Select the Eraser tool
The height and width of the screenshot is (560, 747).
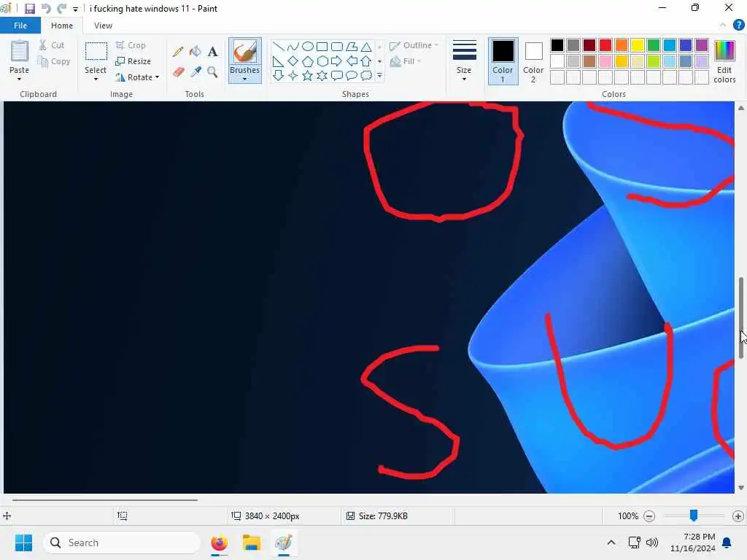178,72
